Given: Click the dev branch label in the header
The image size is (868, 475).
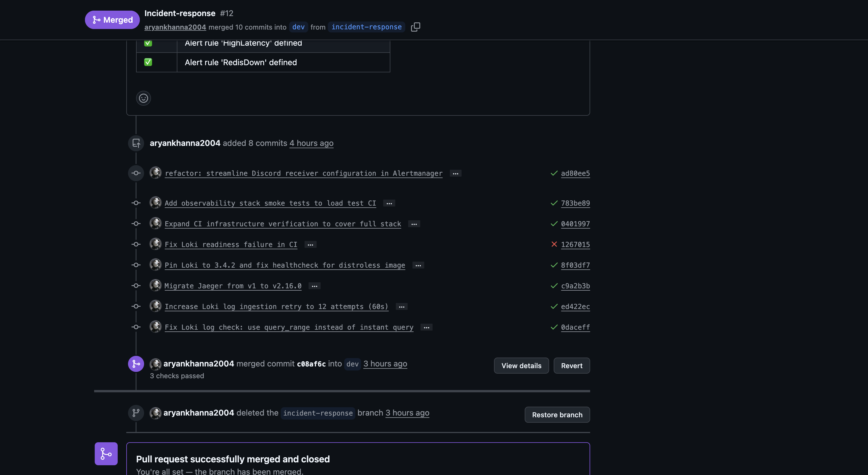Looking at the screenshot, I should coord(298,27).
